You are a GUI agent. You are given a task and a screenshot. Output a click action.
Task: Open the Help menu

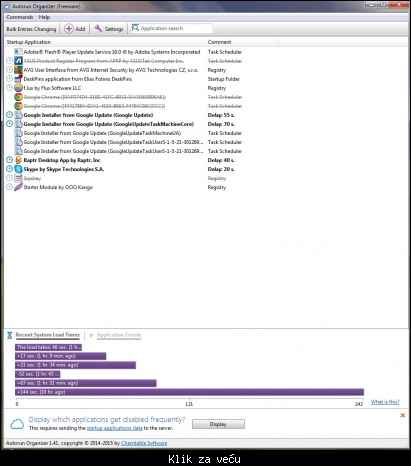click(44, 17)
